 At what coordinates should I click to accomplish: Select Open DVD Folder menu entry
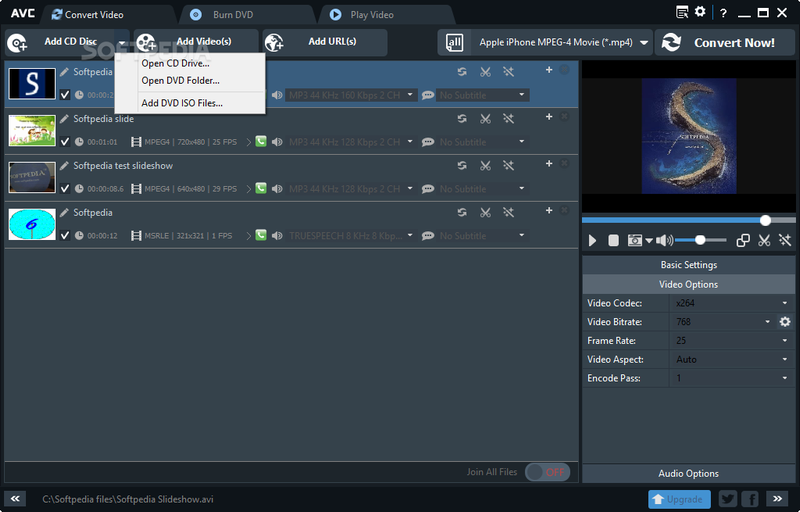[180, 80]
